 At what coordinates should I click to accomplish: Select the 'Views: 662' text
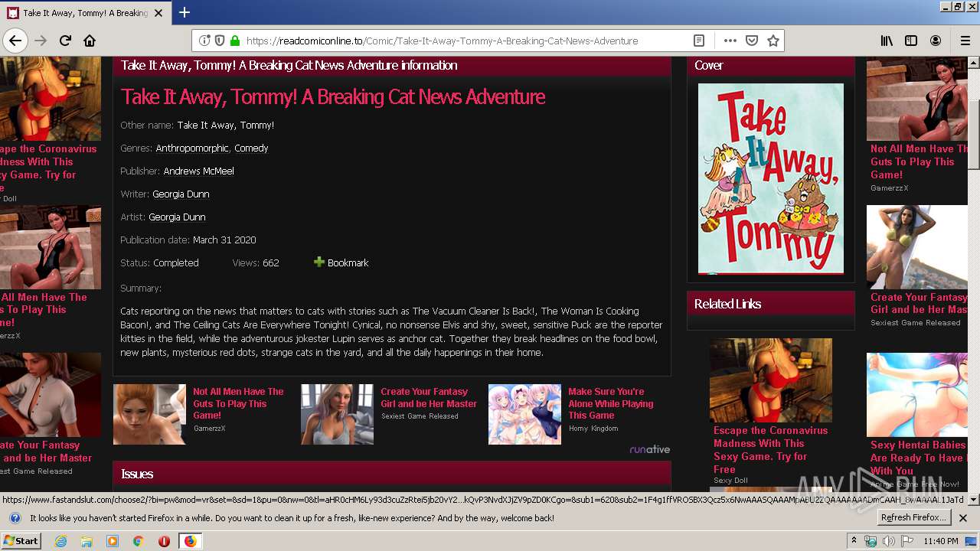point(256,262)
